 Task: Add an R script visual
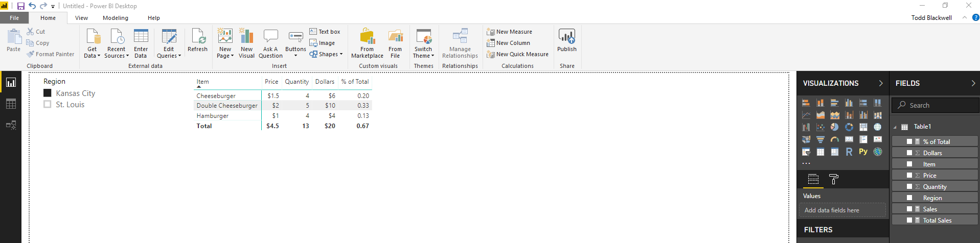pos(849,152)
